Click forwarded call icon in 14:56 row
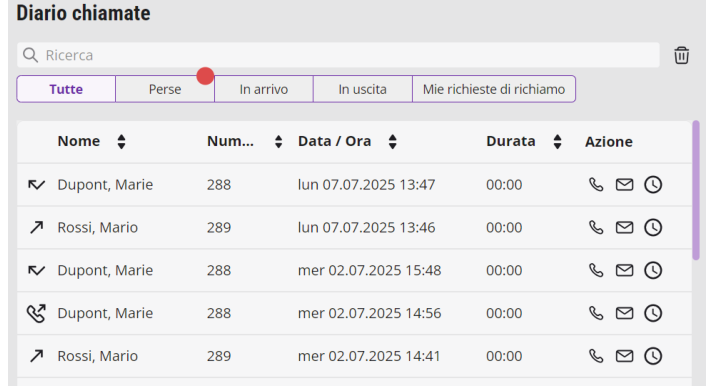This screenshot has height=386, width=717. (36, 313)
